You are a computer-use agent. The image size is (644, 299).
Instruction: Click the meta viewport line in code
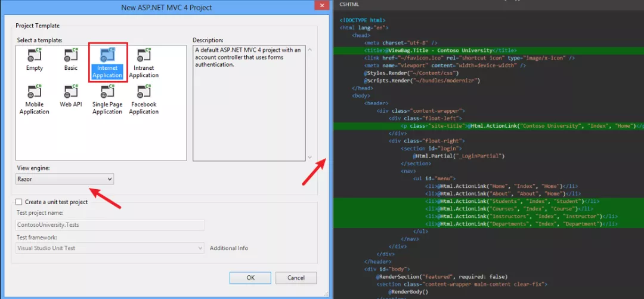point(445,66)
